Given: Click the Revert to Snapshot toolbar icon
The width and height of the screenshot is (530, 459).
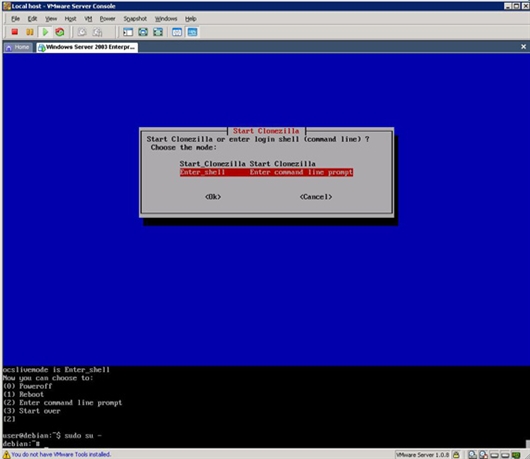Looking at the screenshot, I should tap(97, 32).
